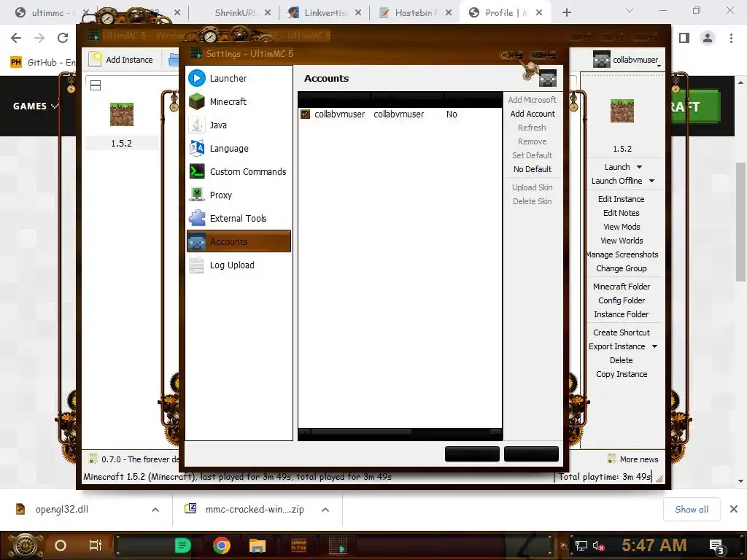Open the Chrome three-dot menu

[731, 38]
